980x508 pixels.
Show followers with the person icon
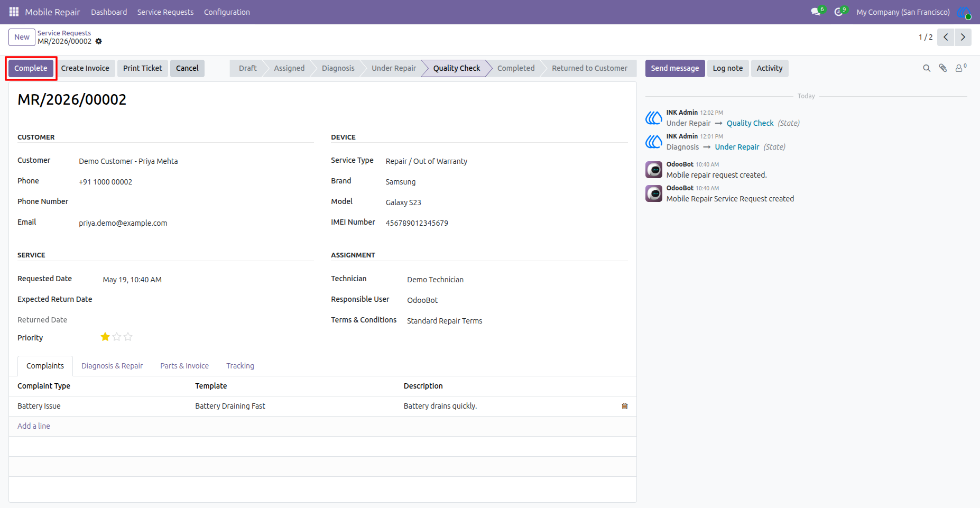[x=960, y=68]
